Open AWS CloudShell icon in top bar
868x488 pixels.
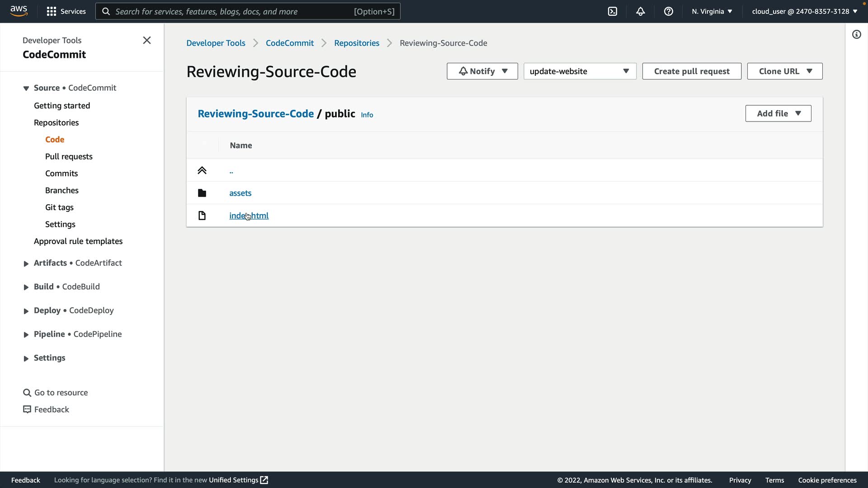[x=613, y=11]
